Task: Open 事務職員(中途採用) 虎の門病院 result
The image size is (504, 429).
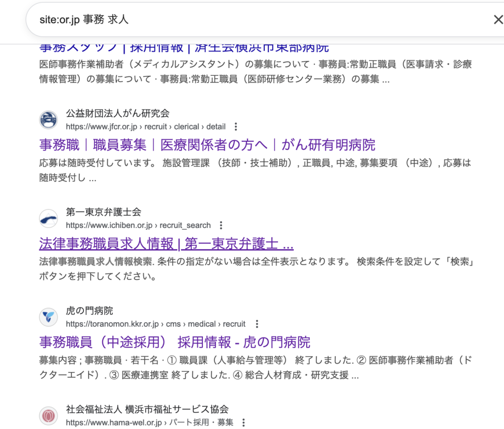Action: tap(174, 342)
